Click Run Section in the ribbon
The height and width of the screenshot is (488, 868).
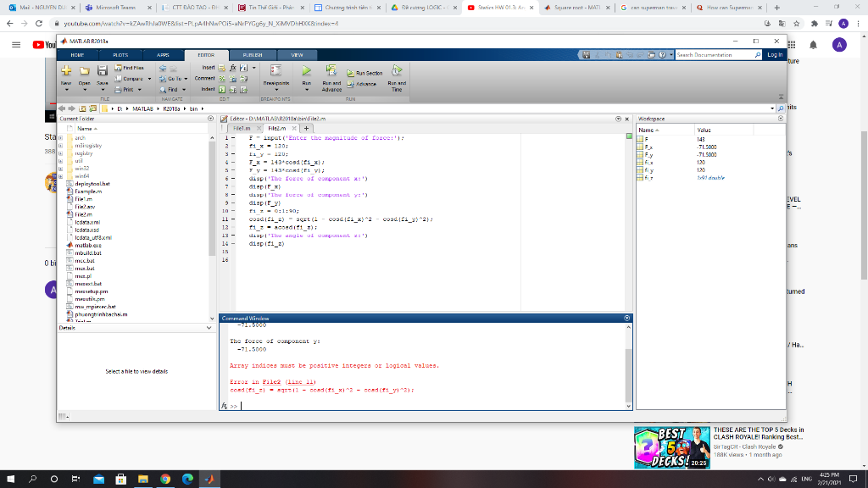[364, 73]
